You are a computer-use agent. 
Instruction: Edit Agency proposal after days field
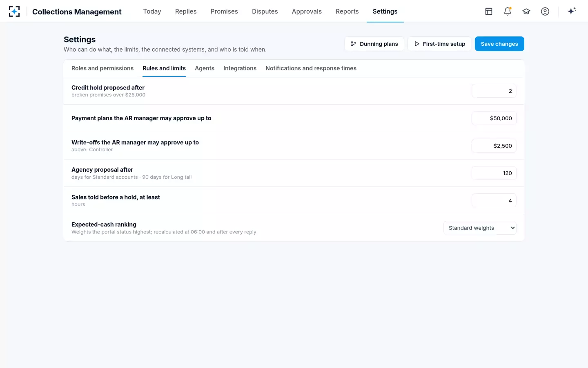(x=494, y=173)
